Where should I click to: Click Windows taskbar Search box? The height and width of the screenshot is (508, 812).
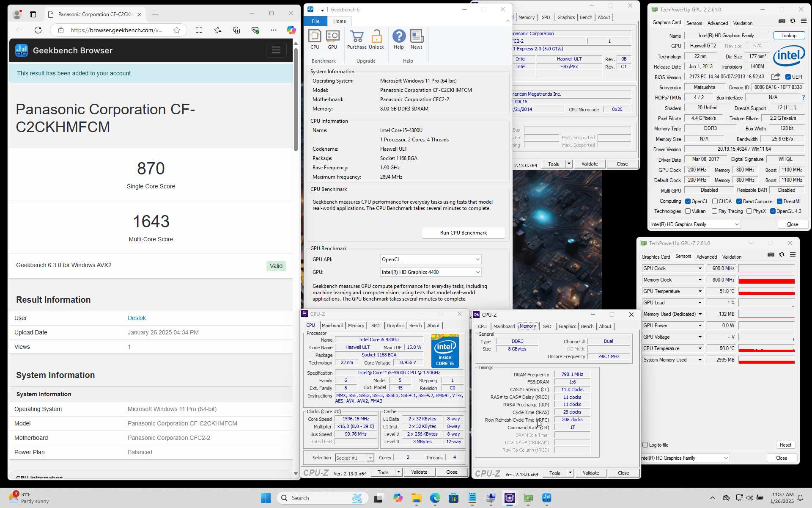(323, 498)
